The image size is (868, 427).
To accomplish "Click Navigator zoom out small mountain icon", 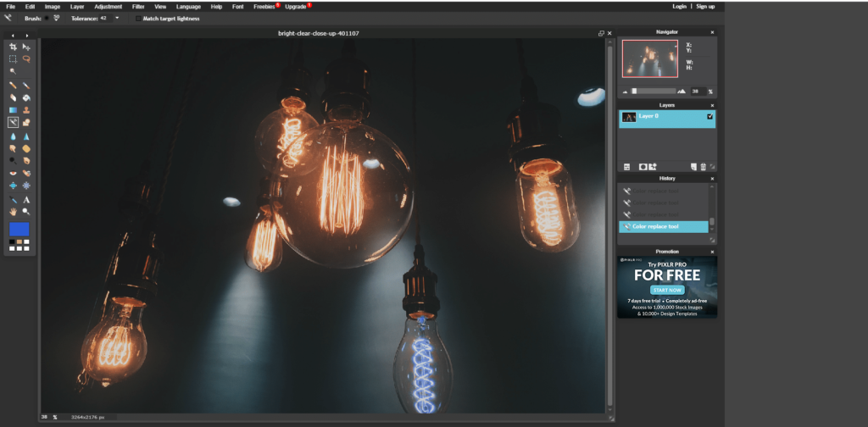I will 626,91.
